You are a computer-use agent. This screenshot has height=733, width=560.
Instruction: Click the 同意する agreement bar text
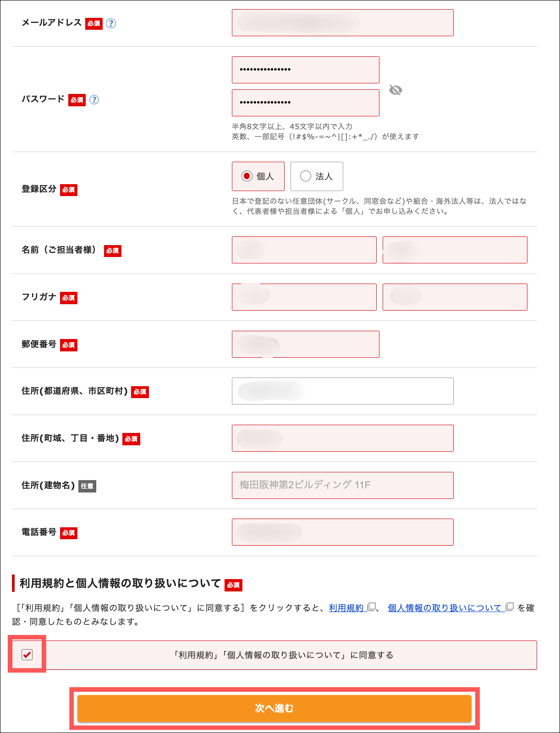pyautogui.click(x=283, y=655)
